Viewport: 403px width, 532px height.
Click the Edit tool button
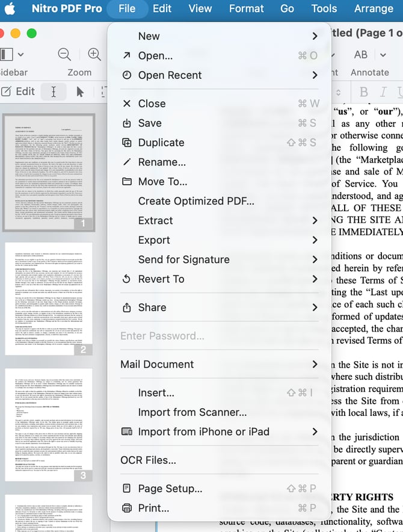pyautogui.click(x=17, y=91)
